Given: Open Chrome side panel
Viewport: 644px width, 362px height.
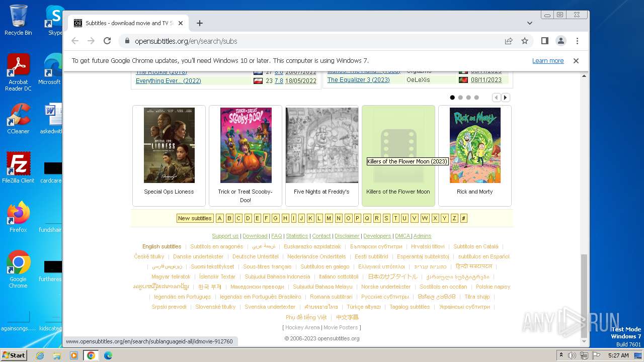Looking at the screenshot, I should [x=544, y=41].
